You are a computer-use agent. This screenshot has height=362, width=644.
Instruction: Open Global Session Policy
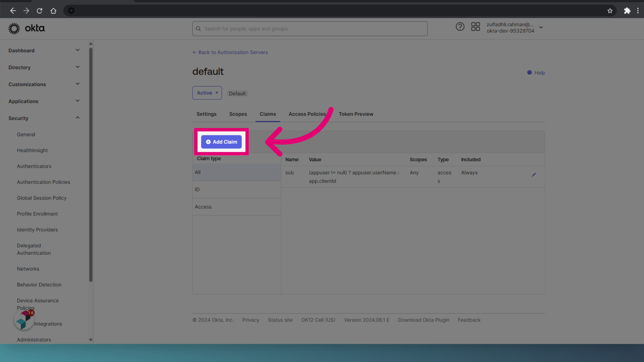click(x=42, y=198)
